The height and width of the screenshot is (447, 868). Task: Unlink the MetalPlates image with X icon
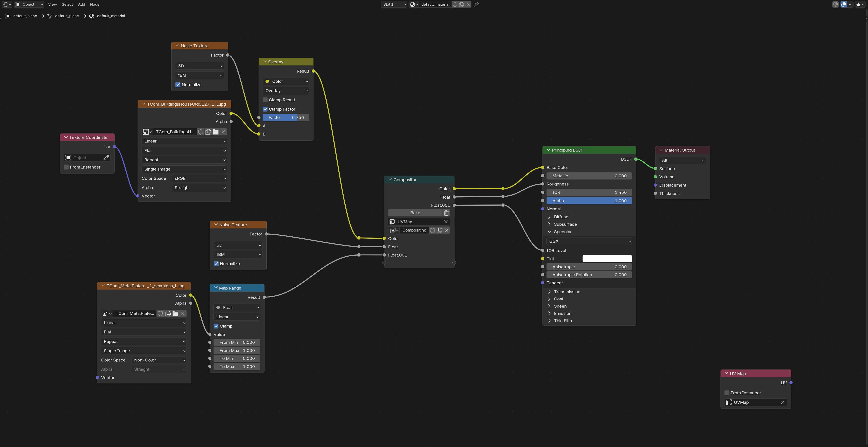pyautogui.click(x=183, y=314)
